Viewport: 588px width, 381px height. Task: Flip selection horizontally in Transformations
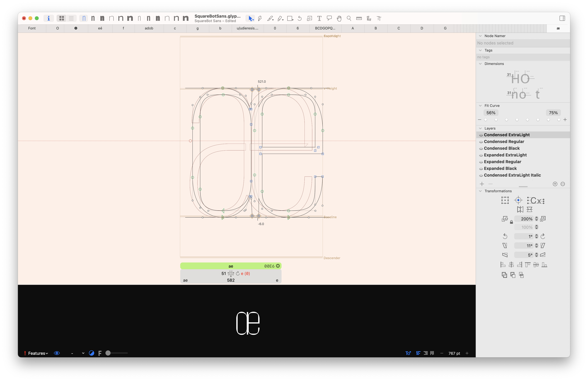pos(520,209)
